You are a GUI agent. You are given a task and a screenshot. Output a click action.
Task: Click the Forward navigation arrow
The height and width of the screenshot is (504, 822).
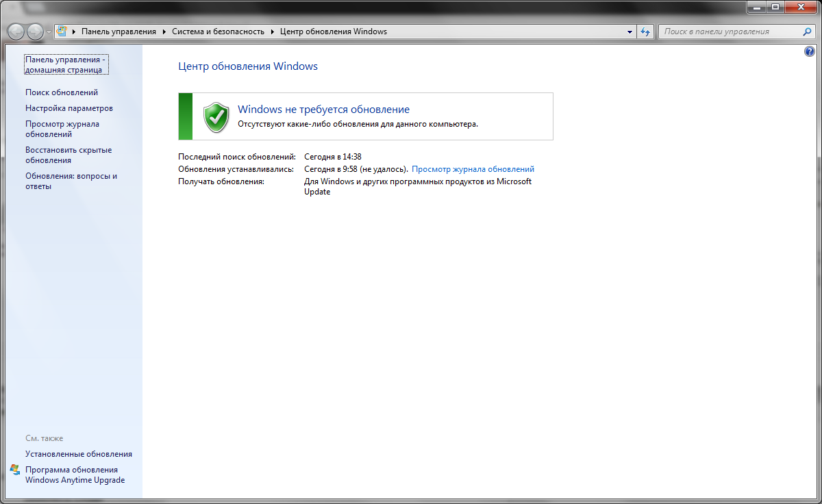tap(35, 32)
